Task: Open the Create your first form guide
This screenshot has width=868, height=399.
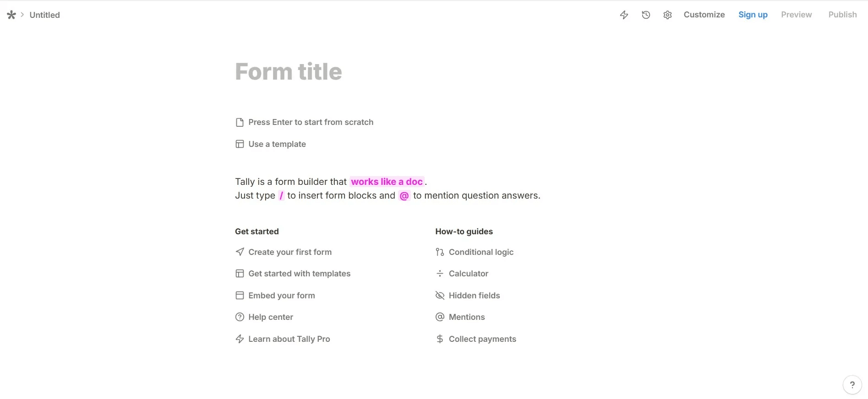Action: coord(284,252)
